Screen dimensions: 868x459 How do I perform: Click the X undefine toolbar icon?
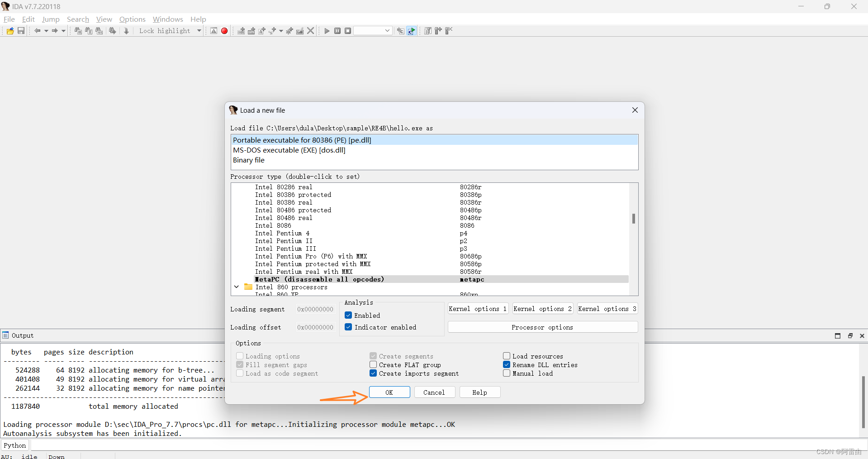(311, 31)
